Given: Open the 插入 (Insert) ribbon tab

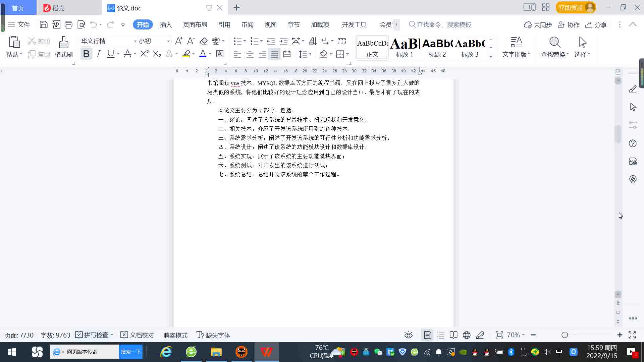Looking at the screenshot, I should 166,25.
